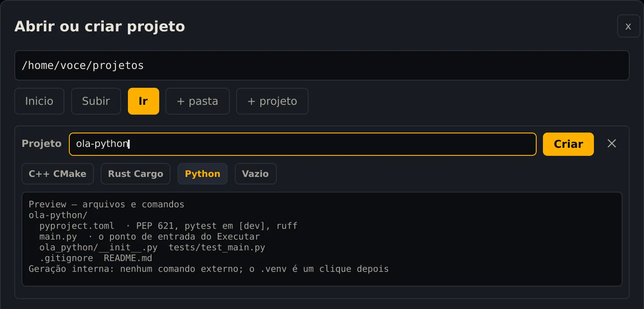The width and height of the screenshot is (644, 309).
Task: Click the Subir button
Action: pyautogui.click(x=96, y=101)
